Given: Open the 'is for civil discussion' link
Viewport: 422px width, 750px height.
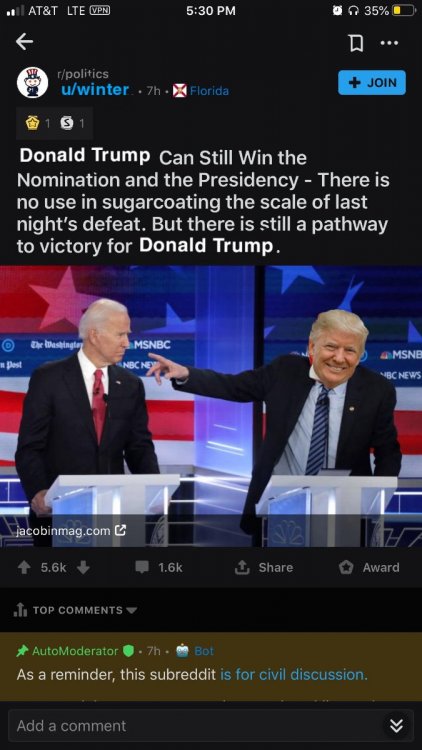Looking at the screenshot, I should tap(294, 674).
